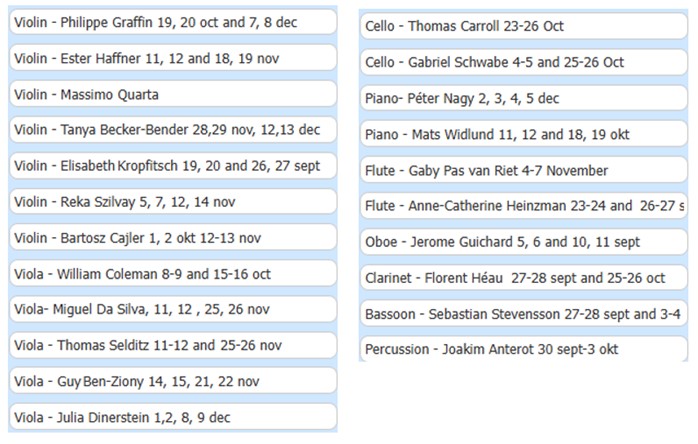
Task: Choose Flute - Gaby Pas van Riet
Action: (x=524, y=170)
